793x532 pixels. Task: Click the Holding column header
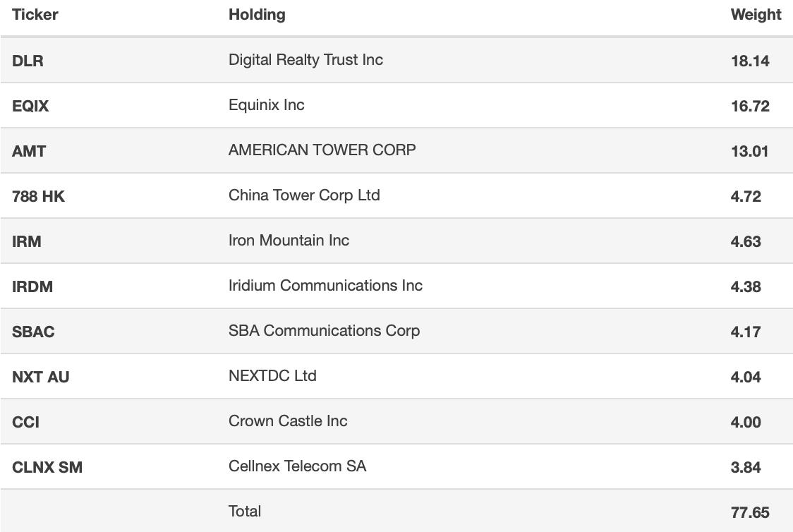257,15
